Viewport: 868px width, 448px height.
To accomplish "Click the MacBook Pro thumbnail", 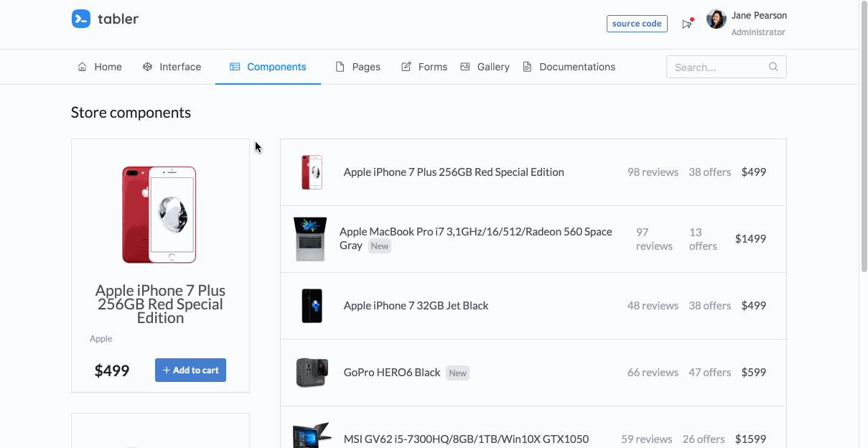I will 310,239.
